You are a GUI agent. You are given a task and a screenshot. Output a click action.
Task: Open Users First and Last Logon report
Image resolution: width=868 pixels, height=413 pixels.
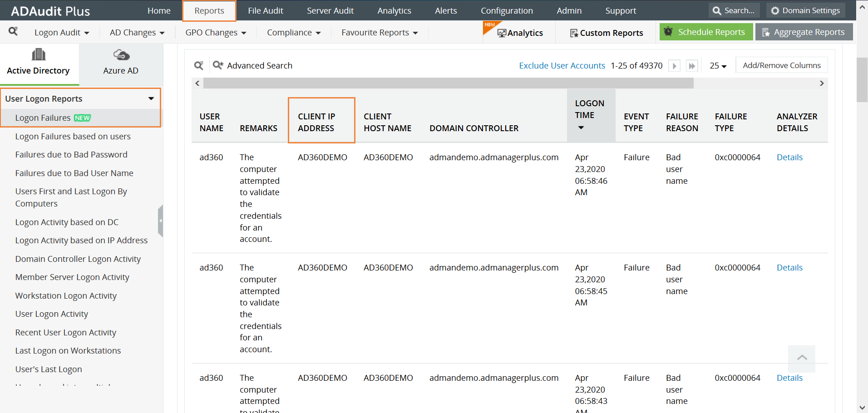coord(71,197)
